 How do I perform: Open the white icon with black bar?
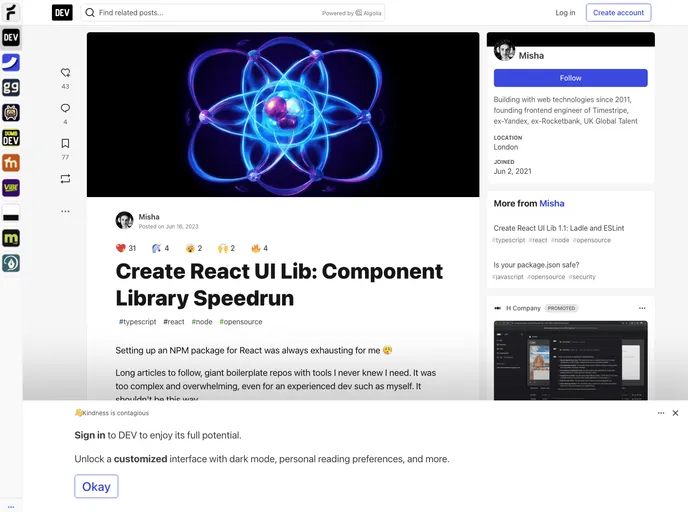pos(11,213)
